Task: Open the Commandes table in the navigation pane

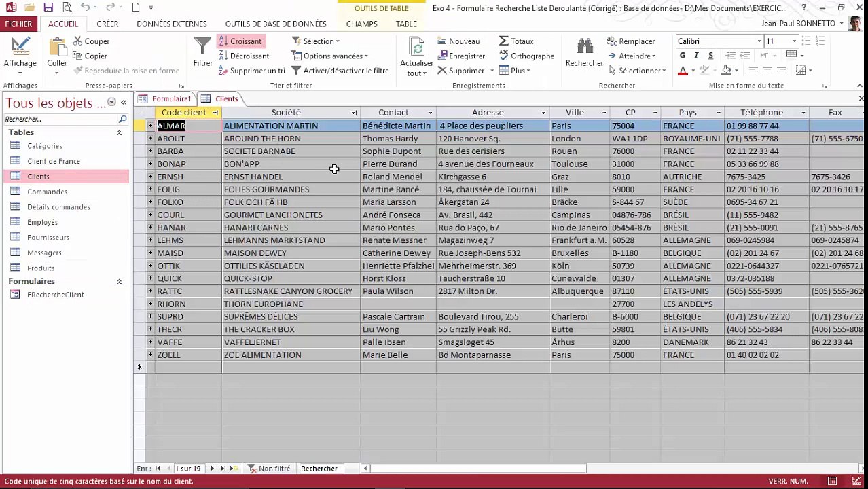Action: tap(47, 192)
